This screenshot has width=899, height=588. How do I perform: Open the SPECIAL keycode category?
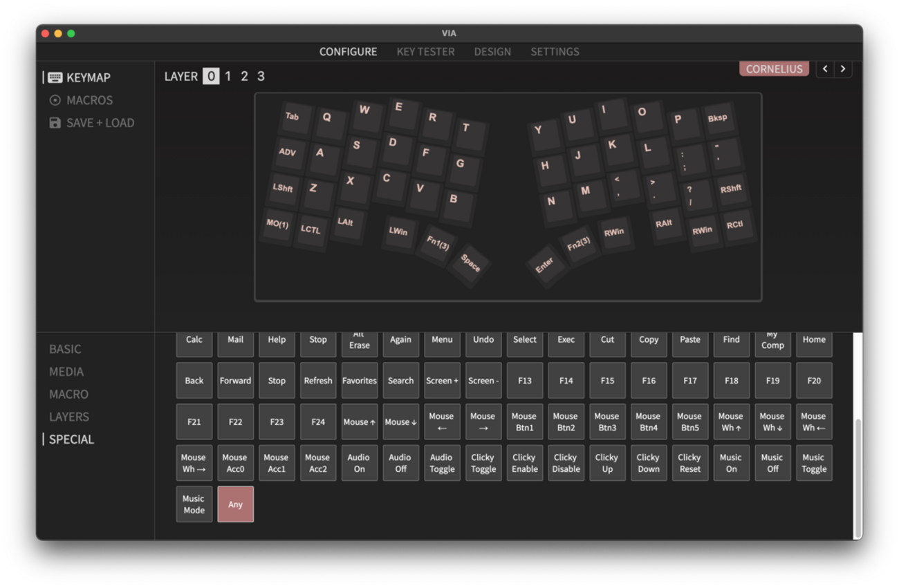click(x=71, y=439)
